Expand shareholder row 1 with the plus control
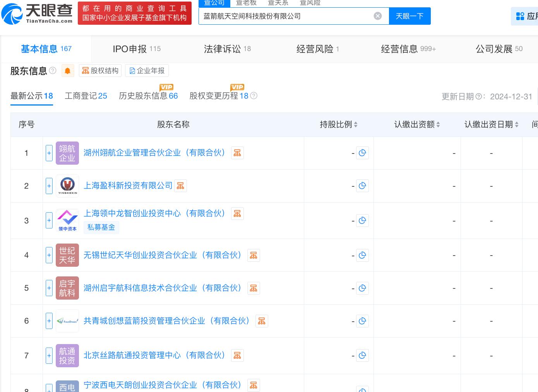538x392 pixels. click(49, 153)
